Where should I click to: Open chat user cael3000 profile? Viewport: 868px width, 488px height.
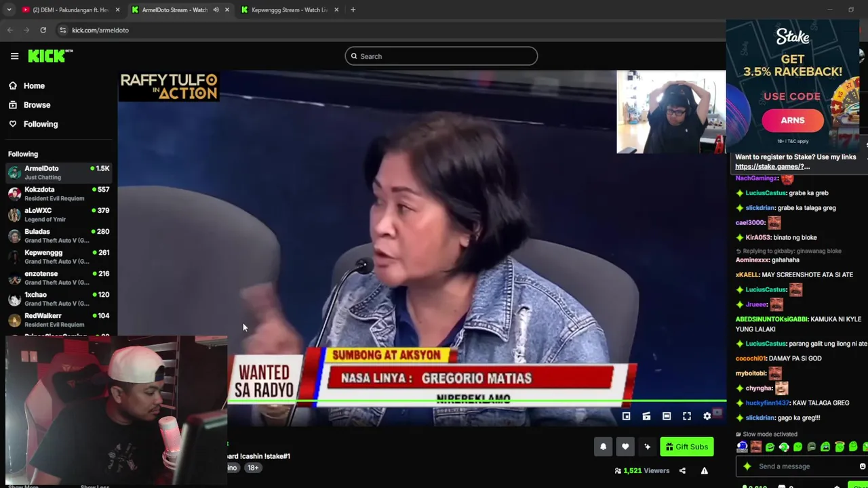(x=750, y=222)
